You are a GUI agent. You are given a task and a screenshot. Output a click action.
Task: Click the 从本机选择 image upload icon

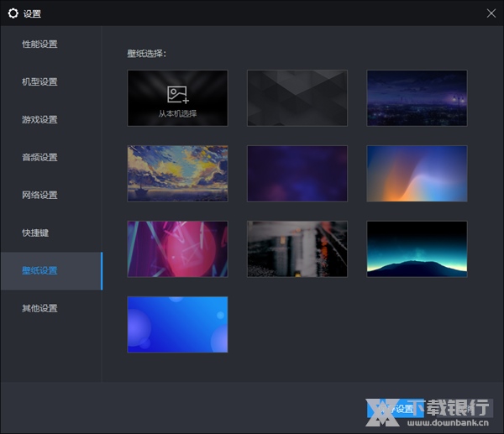pos(177,95)
